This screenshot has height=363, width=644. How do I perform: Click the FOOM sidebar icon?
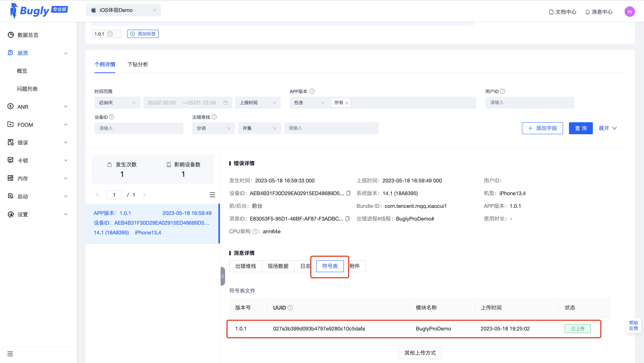pyautogui.click(x=10, y=124)
